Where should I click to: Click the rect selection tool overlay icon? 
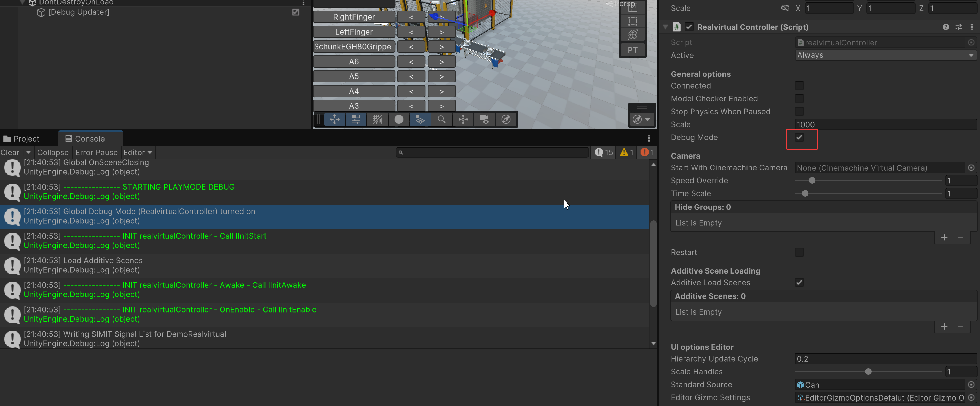(632, 21)
